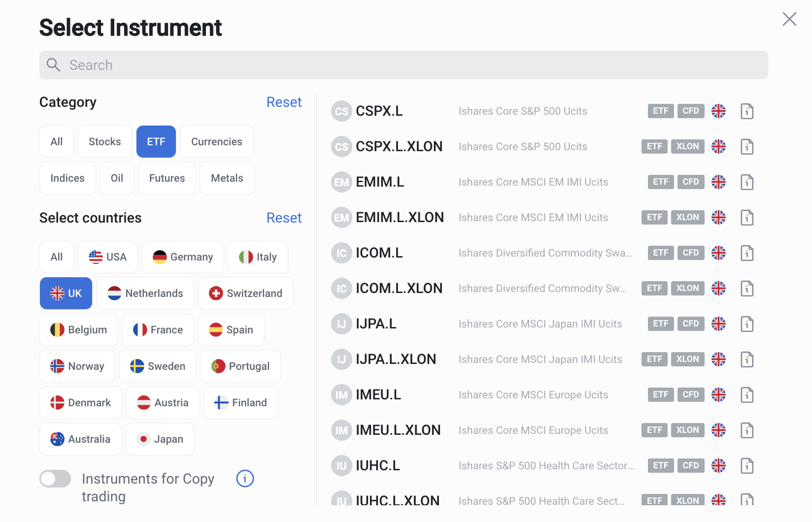Select the Australia country filter
812x522 pixels.
tap(80, 439)
